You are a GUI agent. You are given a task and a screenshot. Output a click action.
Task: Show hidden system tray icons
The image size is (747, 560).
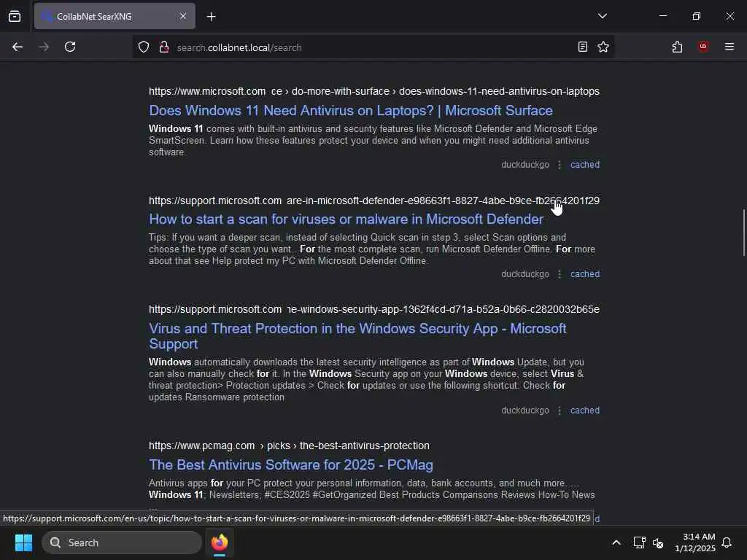[x=616, y=542]
